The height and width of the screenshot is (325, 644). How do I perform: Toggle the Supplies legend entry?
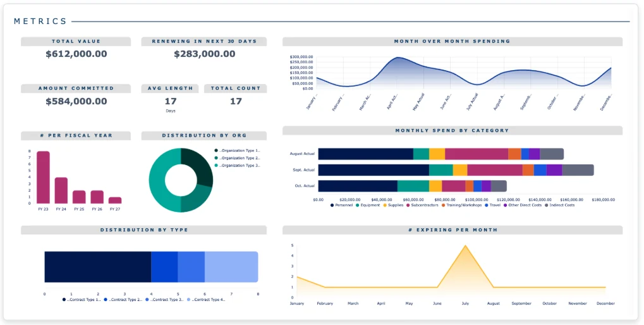point(394,205)
